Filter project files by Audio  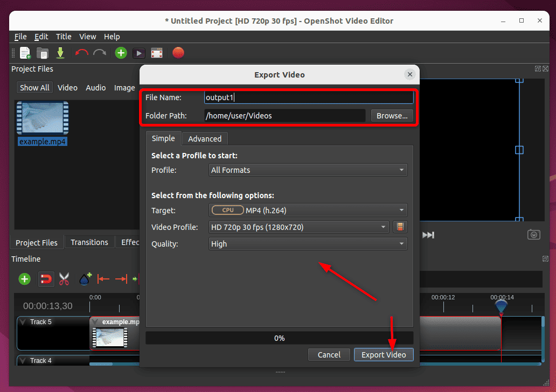click(x=95, y=88)
